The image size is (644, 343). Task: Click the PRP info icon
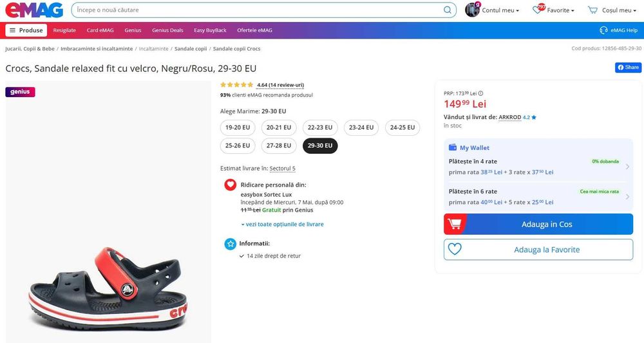480,93
